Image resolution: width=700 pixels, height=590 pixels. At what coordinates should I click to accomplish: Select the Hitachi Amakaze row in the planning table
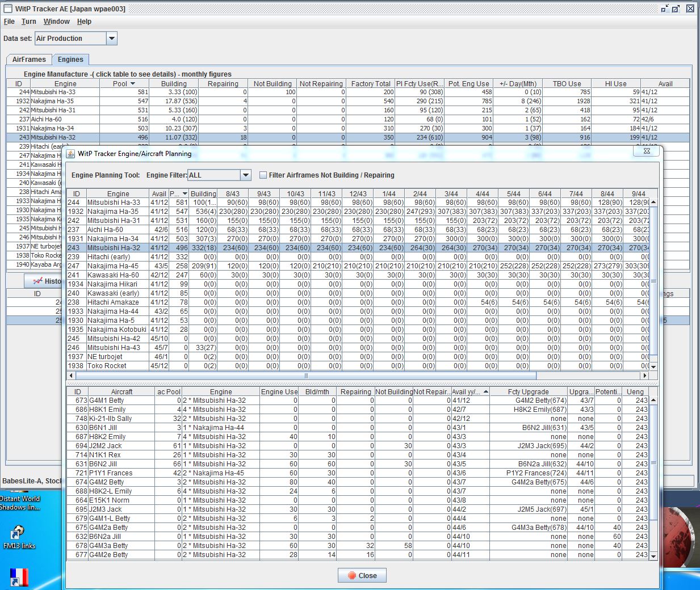click(x=358, y=302)
